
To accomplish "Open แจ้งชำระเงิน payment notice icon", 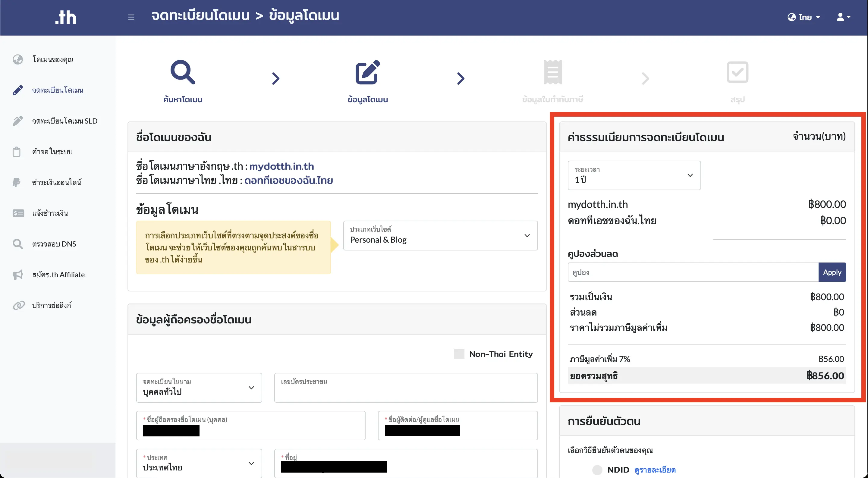I will point(17,213).
